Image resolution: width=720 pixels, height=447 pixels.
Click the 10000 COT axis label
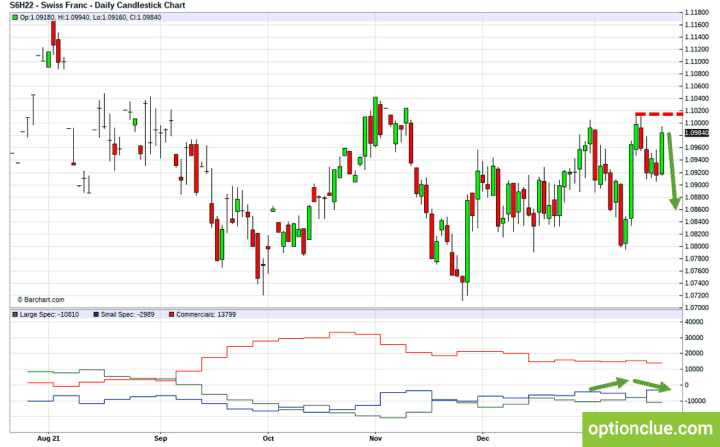[693, 369]
